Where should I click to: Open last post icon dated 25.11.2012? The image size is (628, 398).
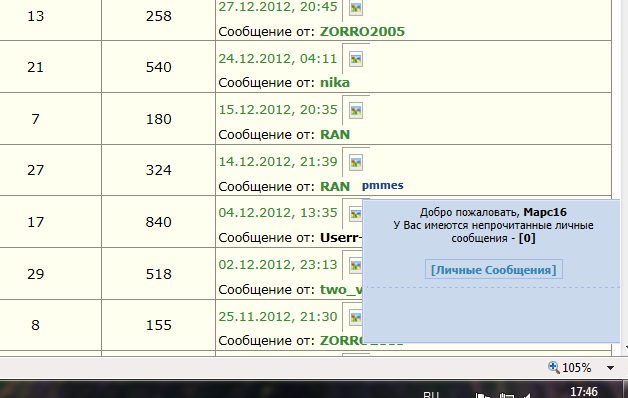coord(355,318)
